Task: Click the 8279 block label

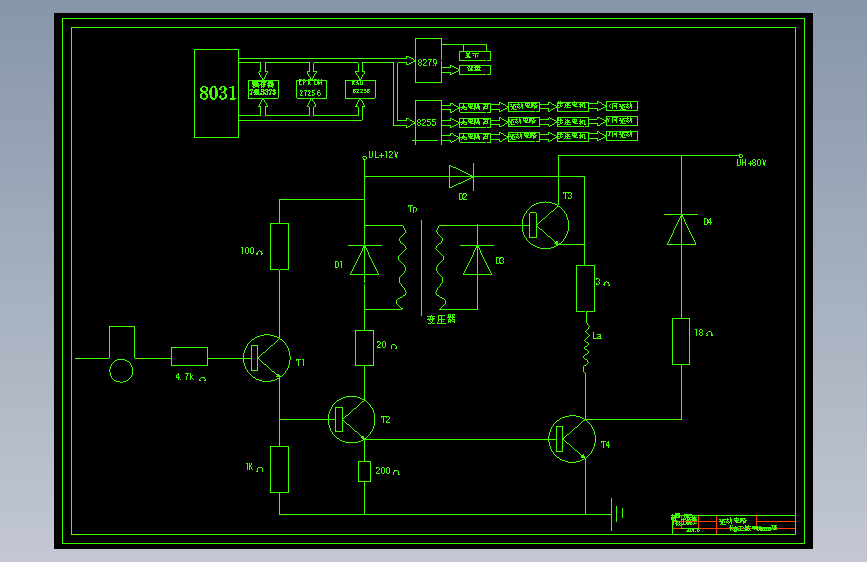Action: click(x=427, y=63)
